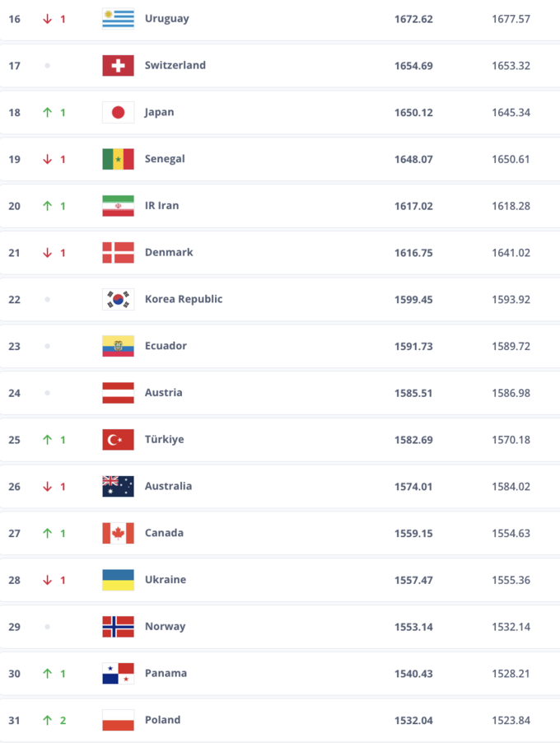Click the Panama flag icon
The image size is (560, 743).
tap(118, 673)
